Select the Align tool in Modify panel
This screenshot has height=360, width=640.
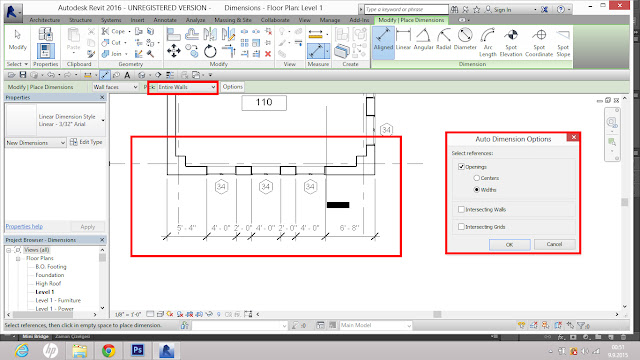coord(174,34)
